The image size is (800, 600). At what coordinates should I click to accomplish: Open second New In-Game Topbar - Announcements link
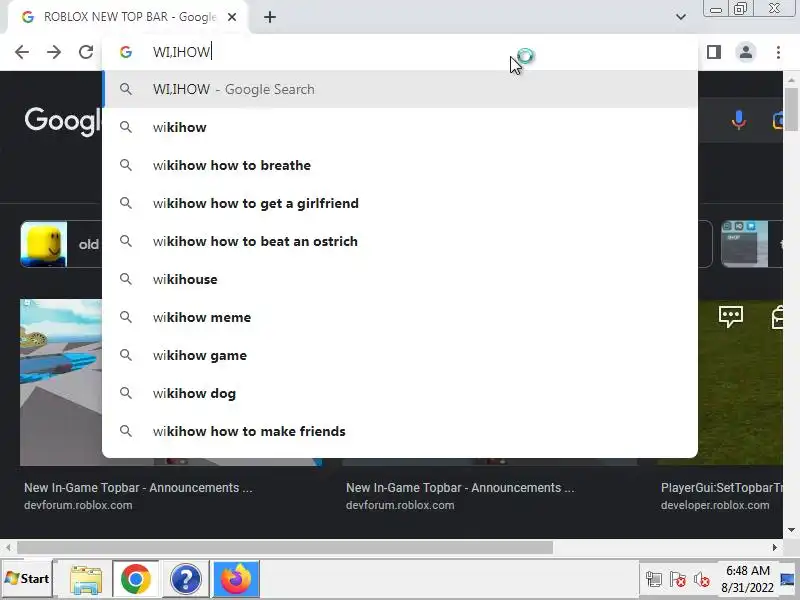pos(460,488)
